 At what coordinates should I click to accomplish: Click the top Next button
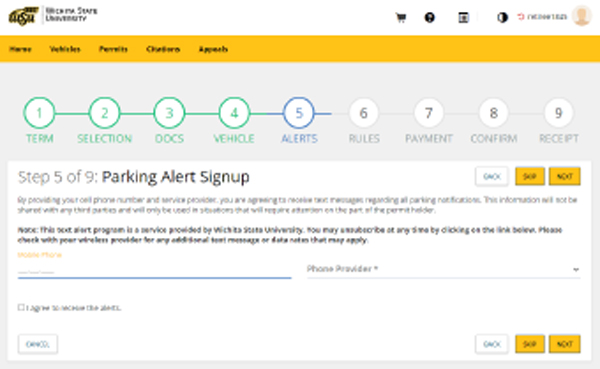click(564, 176)
